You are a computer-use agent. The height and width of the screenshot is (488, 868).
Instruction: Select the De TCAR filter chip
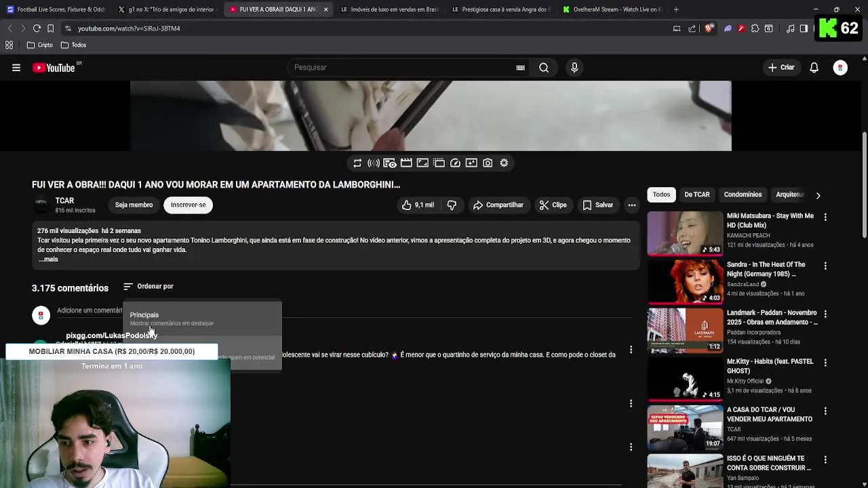696,195
